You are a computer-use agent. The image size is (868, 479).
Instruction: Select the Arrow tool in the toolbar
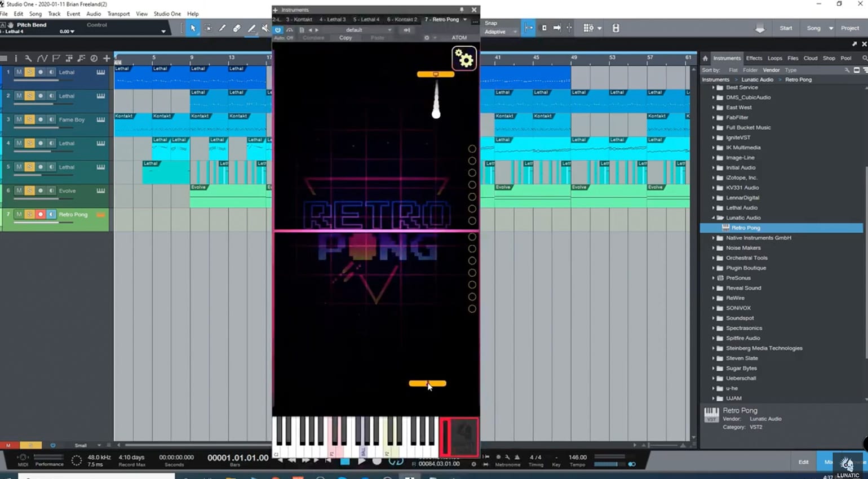[x=193, y=28]
